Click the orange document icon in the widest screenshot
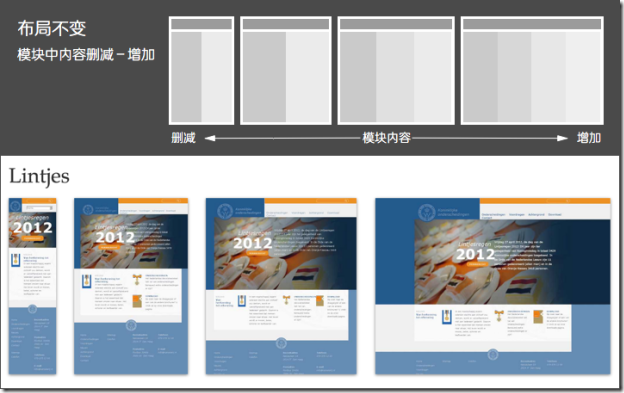This screenshot has height=393, width=624. click(538, 316)
